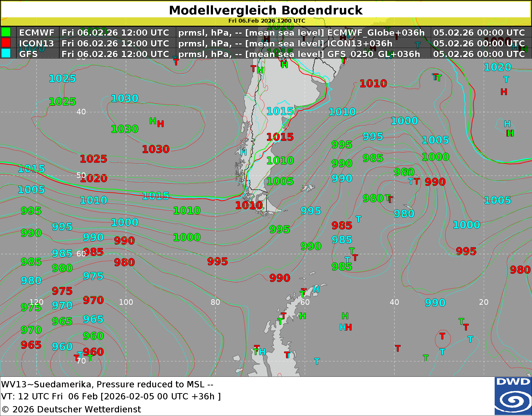The width and height of the screenshot is (532, 416).
Task: Click the green 985 label north of the low center
Action: (x=373, y=158)
